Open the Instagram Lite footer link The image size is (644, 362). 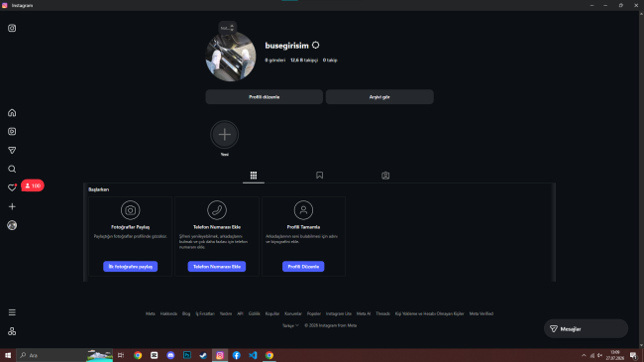(339, 313)
